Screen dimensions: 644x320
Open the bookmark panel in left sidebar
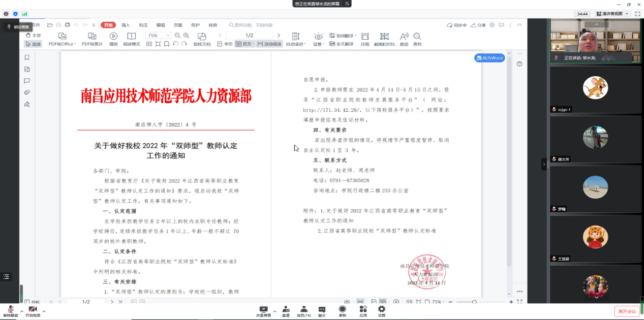27,57
